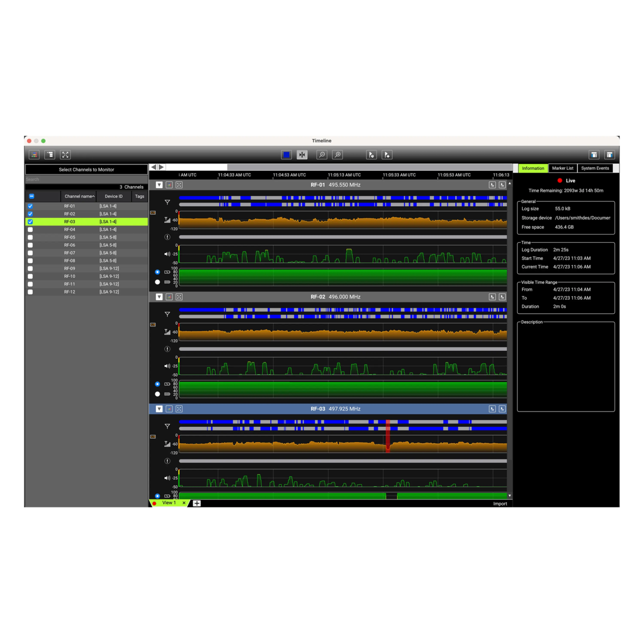Click the RF-02 expand-to-full icon

coord(179,297)
